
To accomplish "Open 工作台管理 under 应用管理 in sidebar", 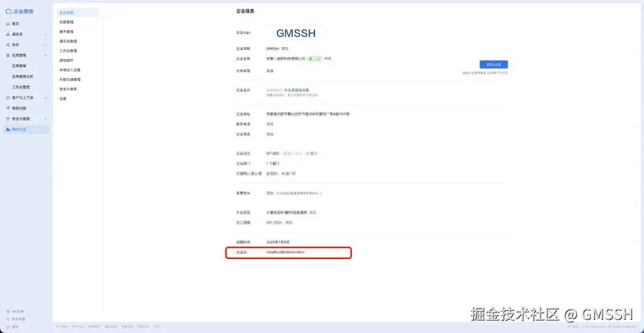I will (x=20, y=87).
